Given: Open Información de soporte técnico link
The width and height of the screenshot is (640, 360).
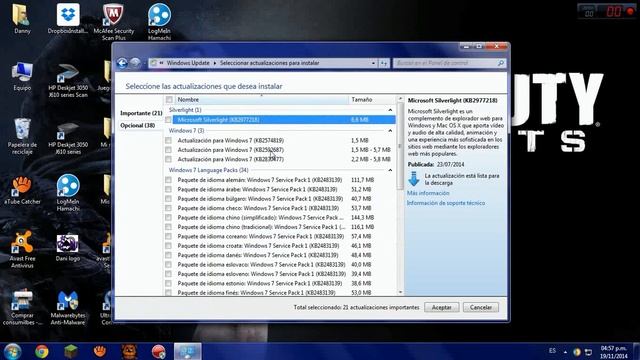Looking at the screenshot, I should coord(446,203).
